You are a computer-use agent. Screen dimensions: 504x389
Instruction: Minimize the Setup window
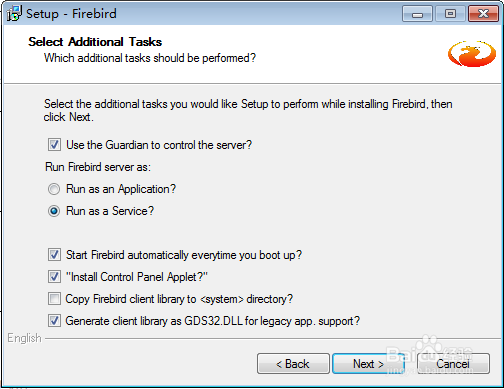point(417,14)
